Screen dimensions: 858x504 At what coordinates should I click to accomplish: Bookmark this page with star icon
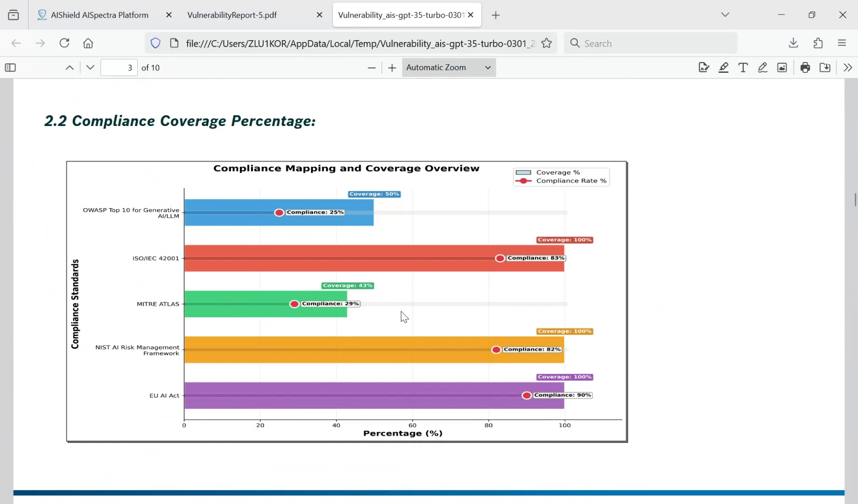click(x=547, y=43)
